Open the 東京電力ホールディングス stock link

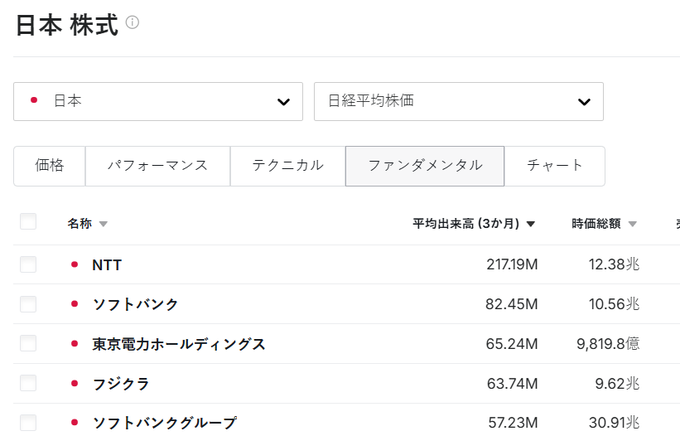179,344
